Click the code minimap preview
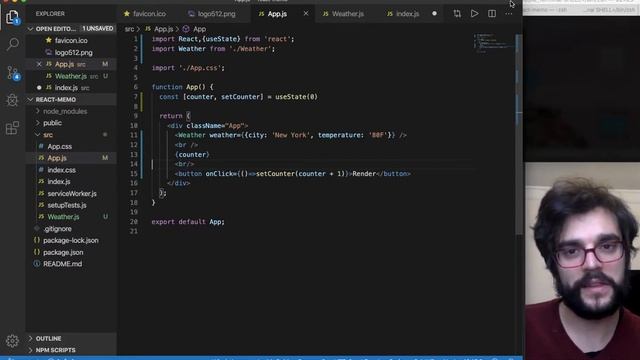Viewport: 640px width, 360px height. tap(493, 43)
